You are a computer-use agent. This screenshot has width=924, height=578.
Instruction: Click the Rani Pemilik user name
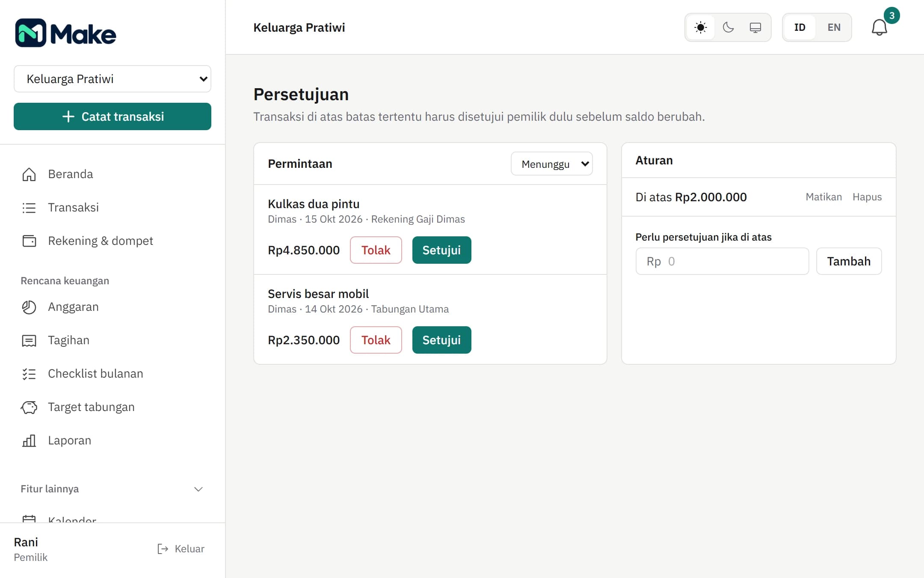(x=26, y=542)
